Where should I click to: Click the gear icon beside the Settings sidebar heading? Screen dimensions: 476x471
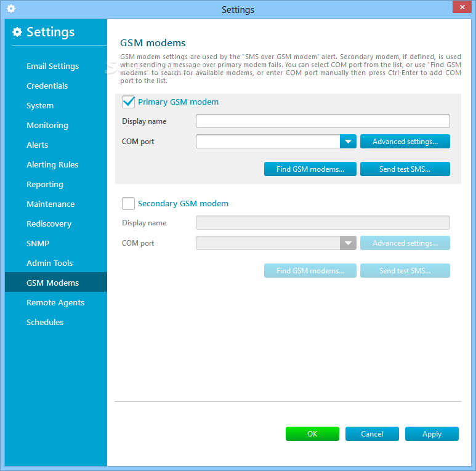17,32
